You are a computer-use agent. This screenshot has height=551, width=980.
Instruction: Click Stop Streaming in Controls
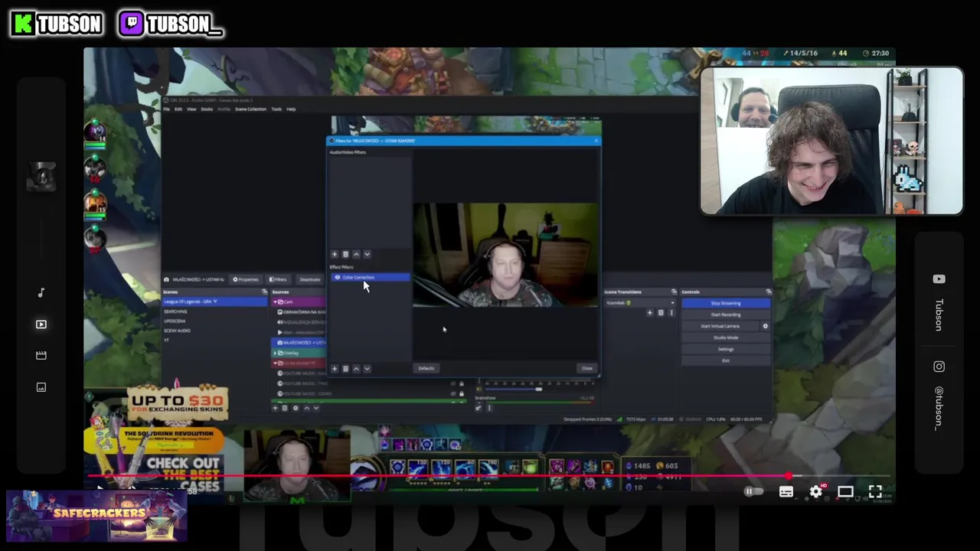726,303
